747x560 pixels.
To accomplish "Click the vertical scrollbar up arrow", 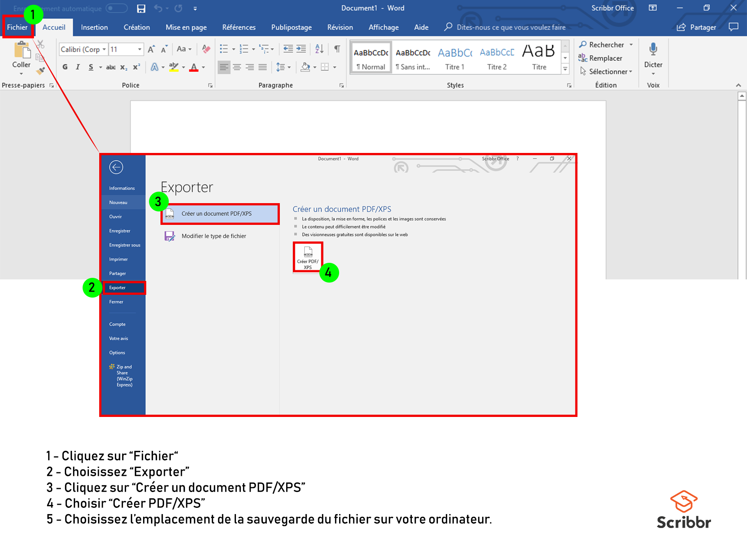I will point(742,96).
